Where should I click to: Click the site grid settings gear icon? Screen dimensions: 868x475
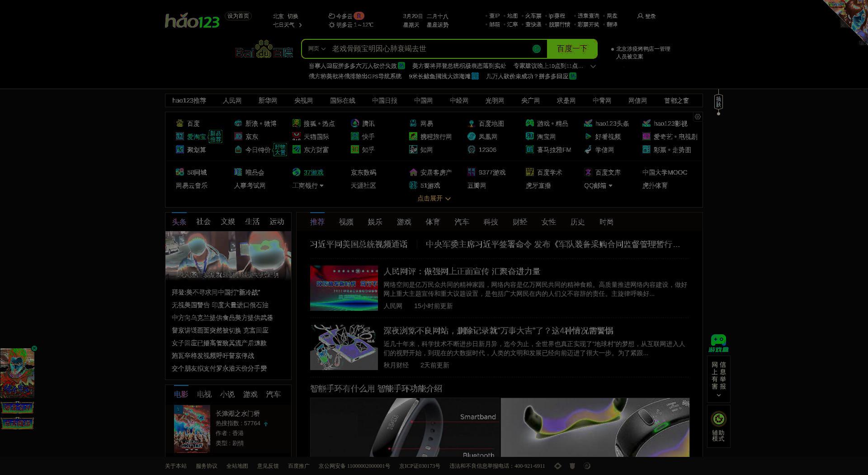pyautogui.click(x=698, y=117)
